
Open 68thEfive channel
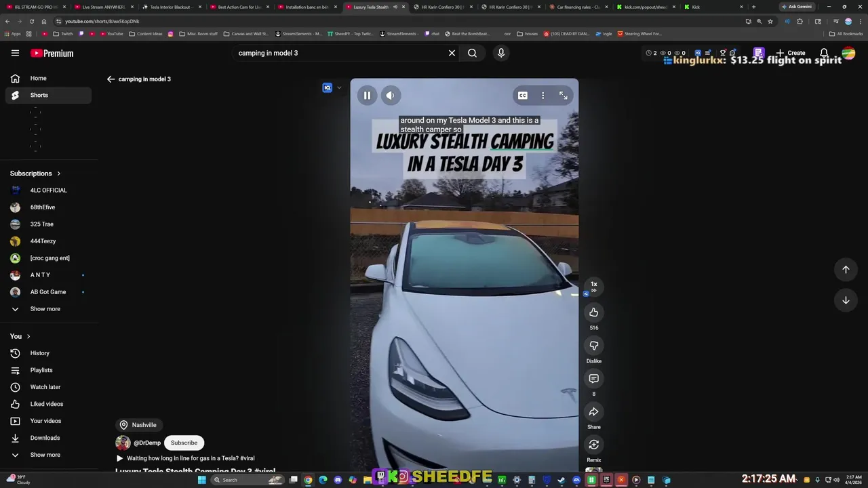[48, 207]
